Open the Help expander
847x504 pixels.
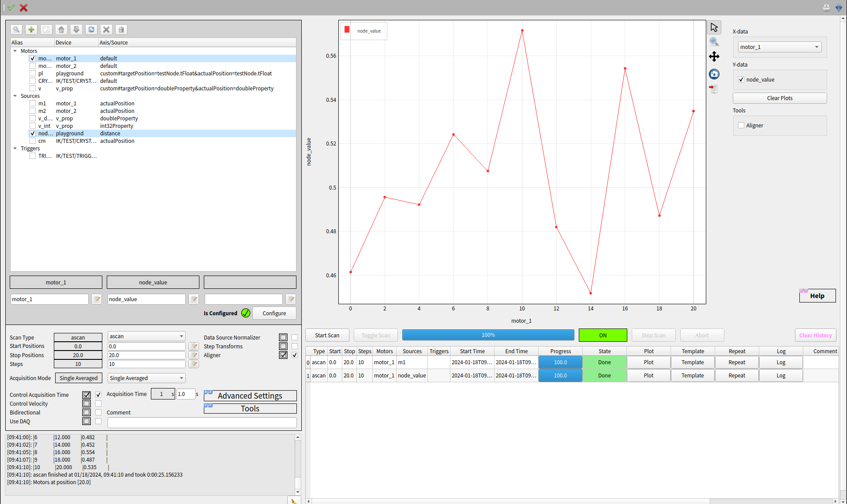click(817, 296)
